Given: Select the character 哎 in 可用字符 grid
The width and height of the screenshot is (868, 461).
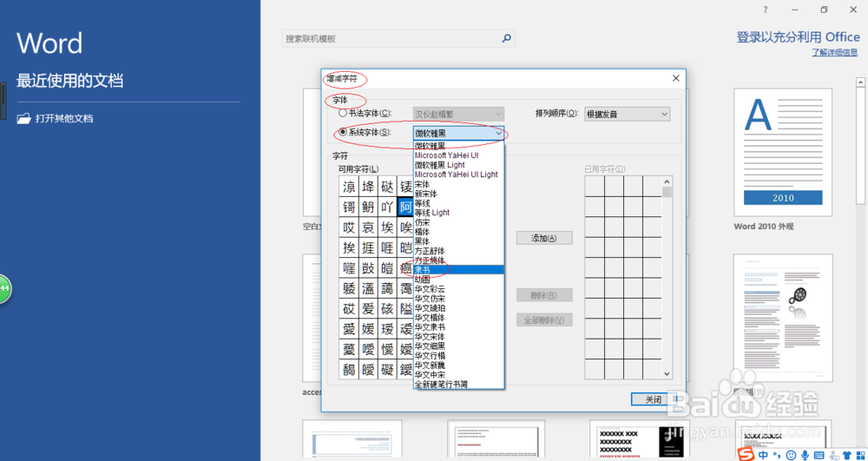Looking at the screenshot, I should tap(349, 227).
